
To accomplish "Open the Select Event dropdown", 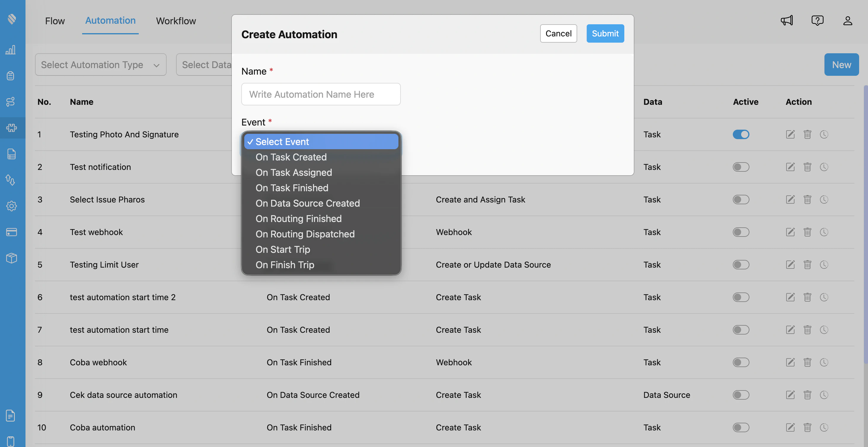I will click(320, 142).
